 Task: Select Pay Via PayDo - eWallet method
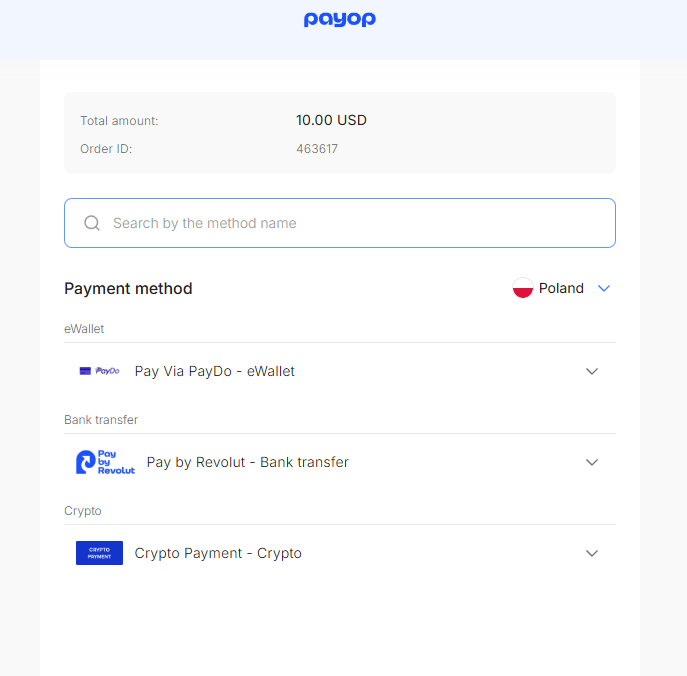tap(340, 371)
